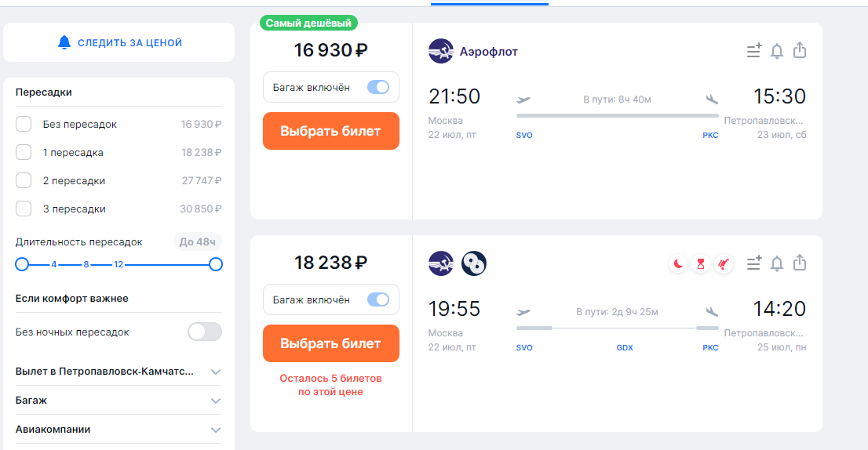
Task: Add first ticket to favorites list icon
Action: (x=754, y=51)
